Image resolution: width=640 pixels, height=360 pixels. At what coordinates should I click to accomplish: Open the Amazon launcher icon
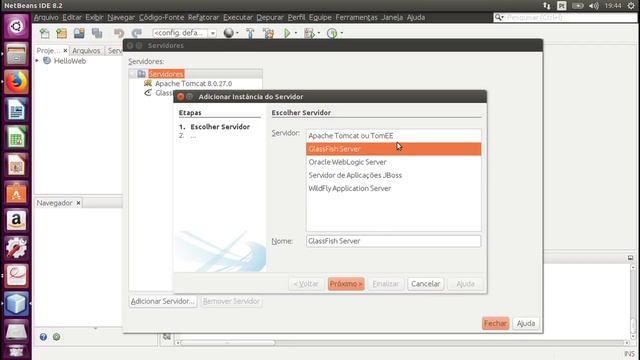coord(16,220)
